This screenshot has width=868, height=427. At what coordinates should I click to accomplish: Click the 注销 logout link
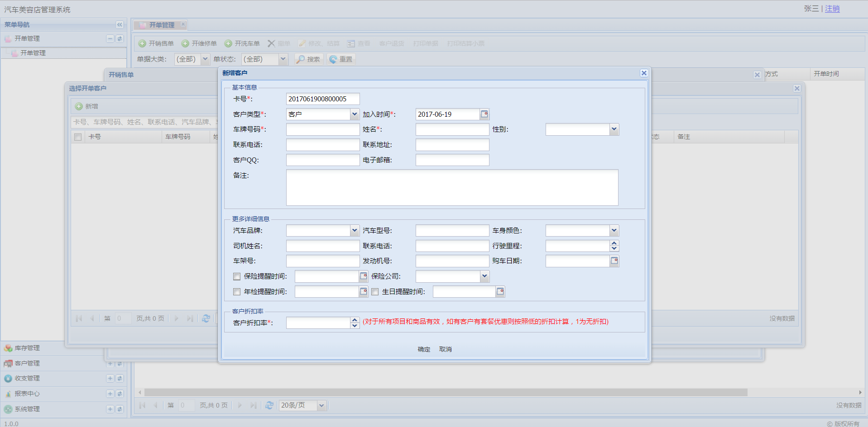[x=832, y=9]
